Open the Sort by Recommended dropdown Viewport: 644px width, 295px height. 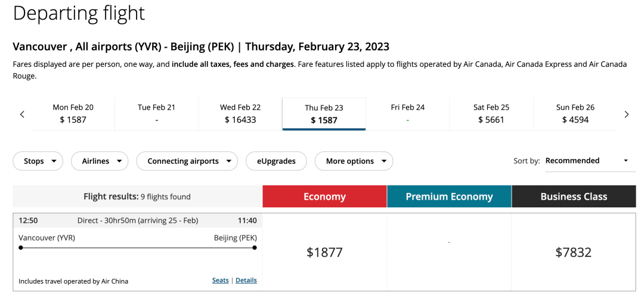coord(590,161)
